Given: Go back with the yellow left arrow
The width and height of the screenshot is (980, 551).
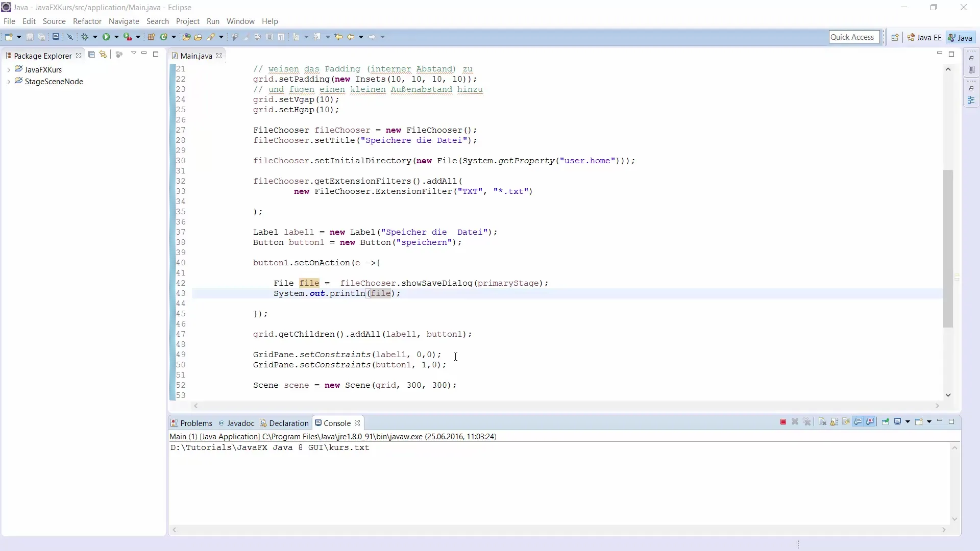Looking at the screenshot, I should [351, 37].
